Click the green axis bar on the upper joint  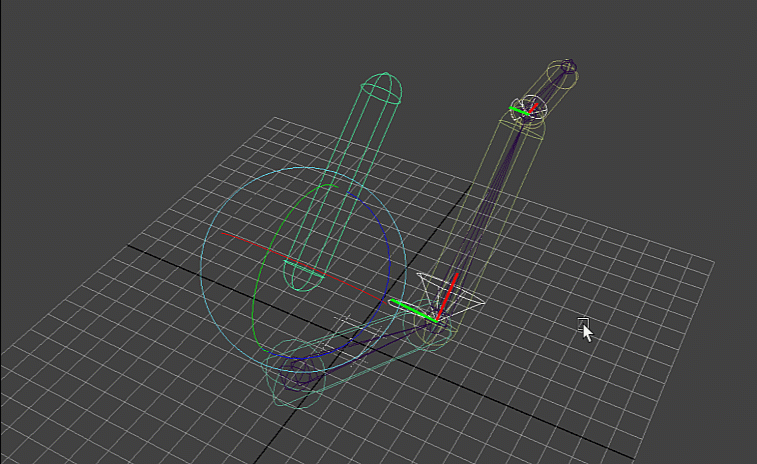[519, 111]
